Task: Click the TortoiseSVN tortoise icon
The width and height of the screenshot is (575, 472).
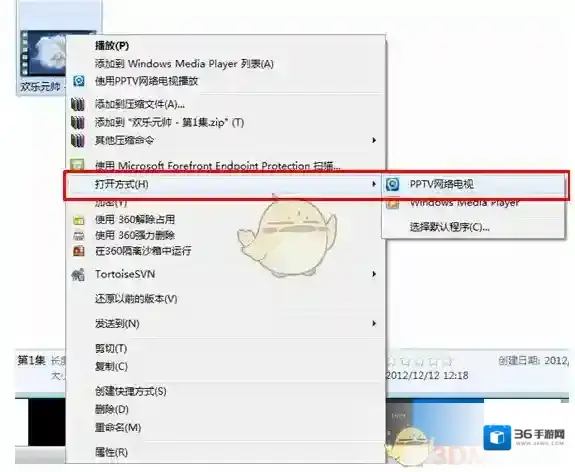Action: point(78,275)
